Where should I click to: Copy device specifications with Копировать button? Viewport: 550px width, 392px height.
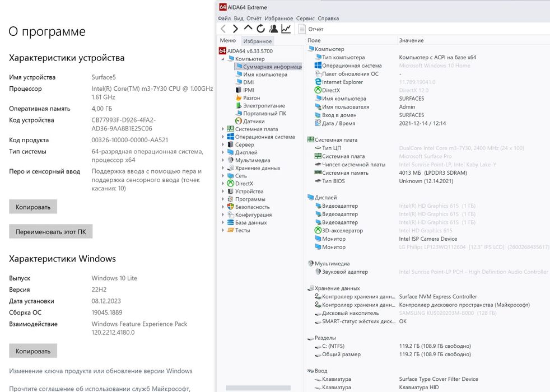pyautogui.click(x=33, y=207)
